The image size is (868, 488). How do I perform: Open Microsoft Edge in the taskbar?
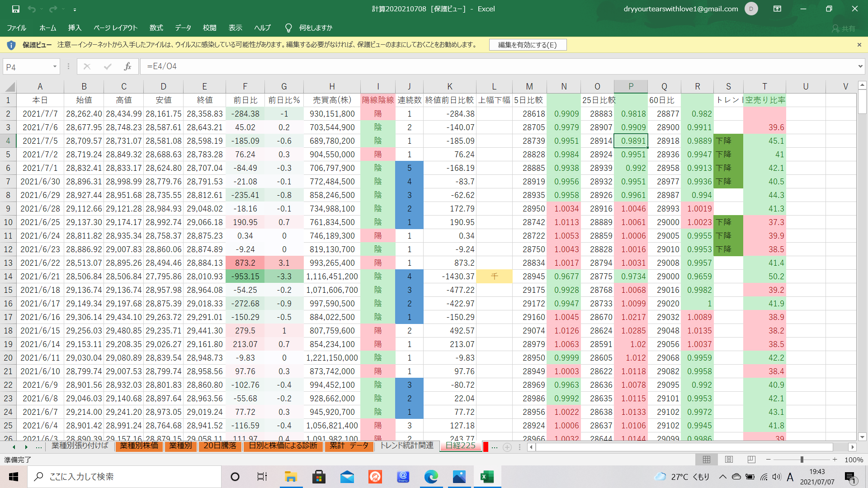tap(431, 477)
